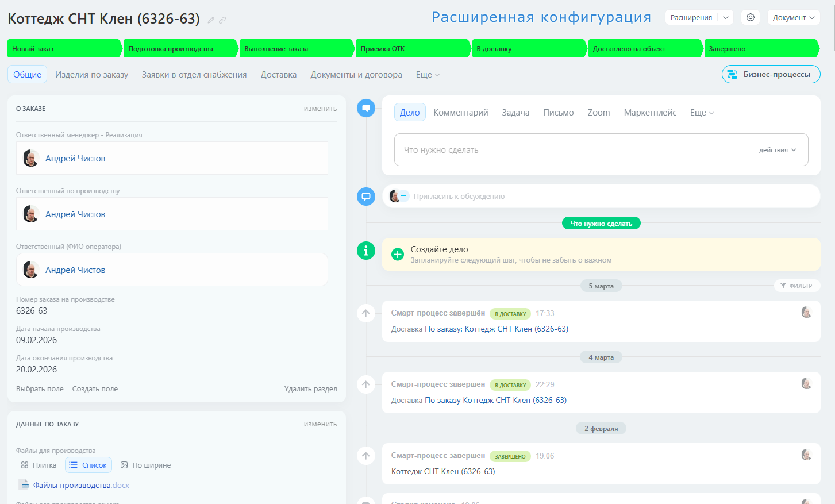The image size is (835, 504).
Task: Switch file view to Список
Action: click(88, 465)
